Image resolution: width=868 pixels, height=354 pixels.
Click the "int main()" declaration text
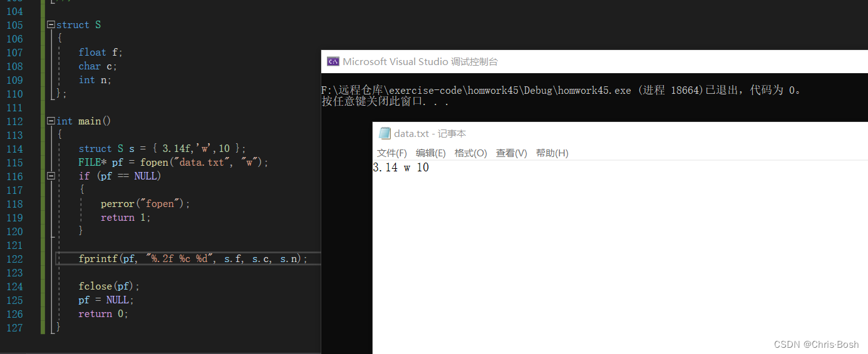tap(83, 121)
